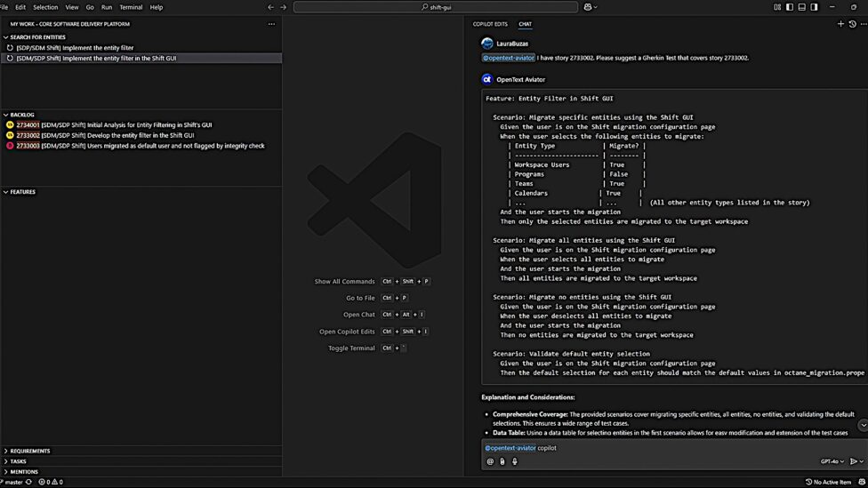Click the shift-gui command center search box
This screenshot has height=488, width=868.
(x=436, y=7)
